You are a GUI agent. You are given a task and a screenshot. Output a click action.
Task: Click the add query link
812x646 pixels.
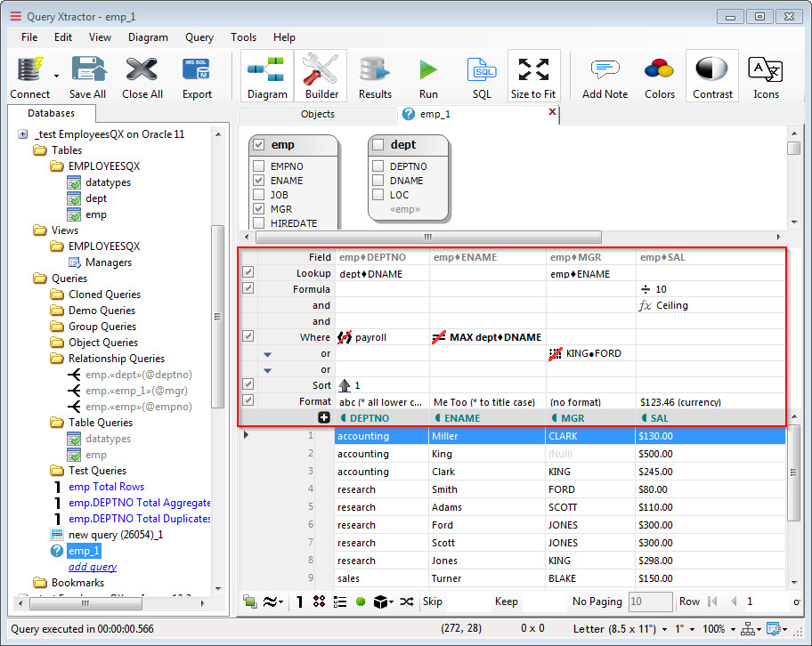click(93, 567)
